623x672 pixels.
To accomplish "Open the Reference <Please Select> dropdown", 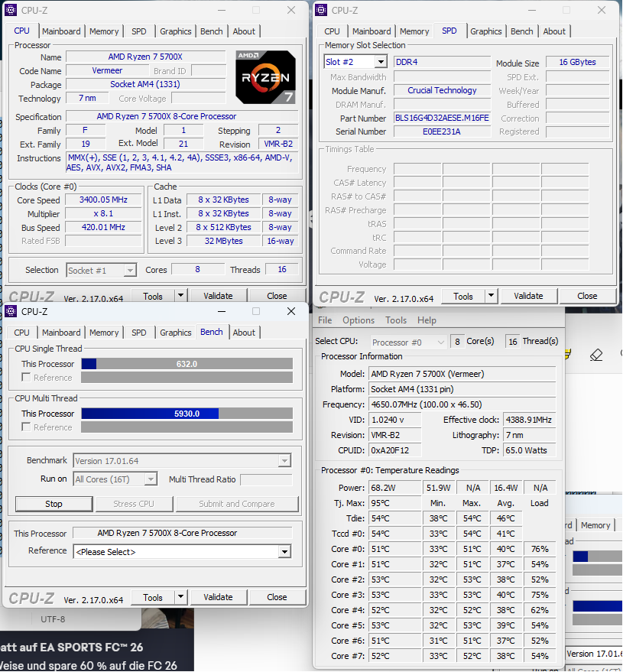I will 284,551.
